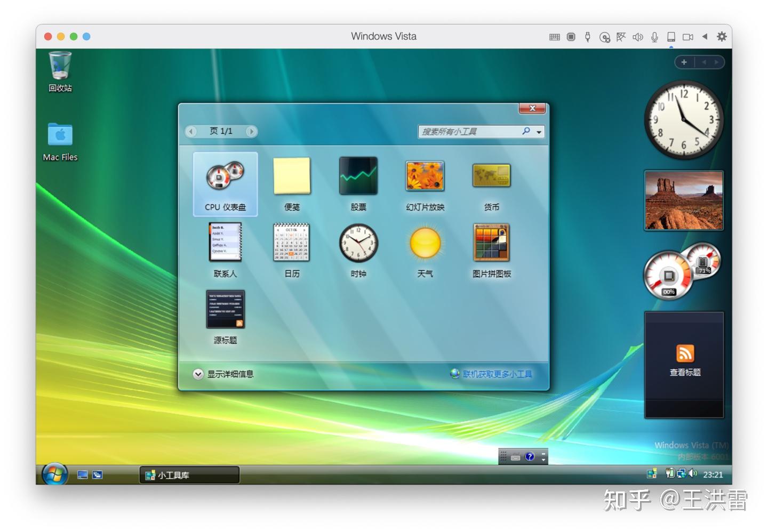This screenshot has height=532, width=768.
Task: Select the 便笺 sticky note gadget
Action: point(292,184)
